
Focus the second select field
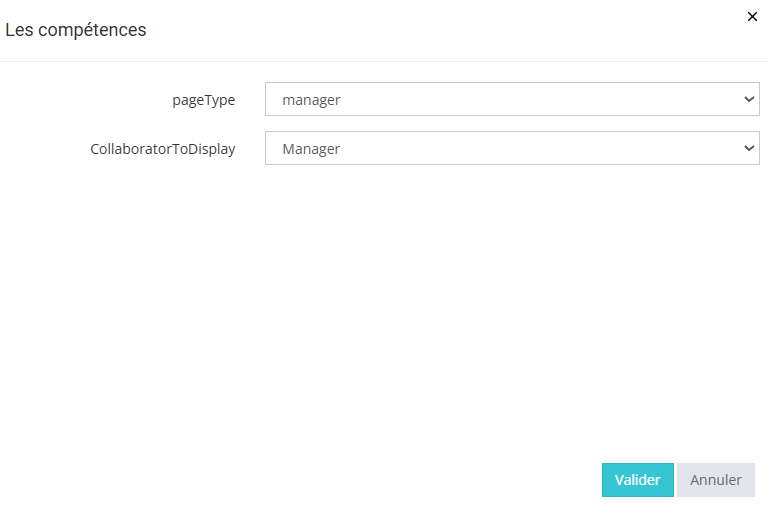tap(511, 148)
